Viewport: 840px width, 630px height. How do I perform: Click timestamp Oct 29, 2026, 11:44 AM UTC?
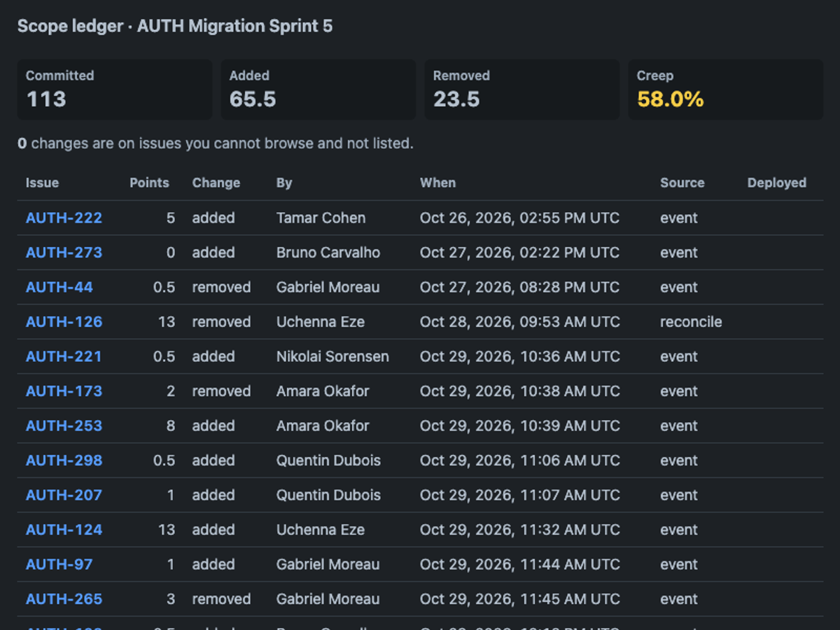520,564
